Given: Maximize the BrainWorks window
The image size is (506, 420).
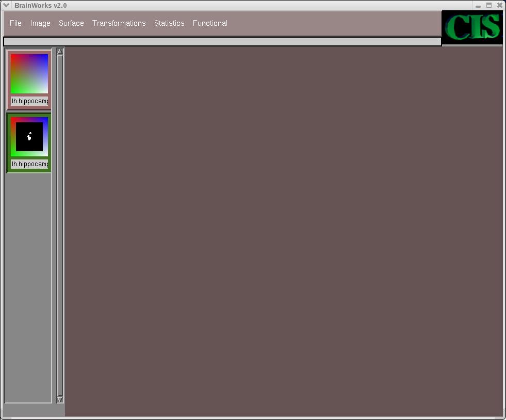Looking at the screenshot, I should tap(489, 5).
